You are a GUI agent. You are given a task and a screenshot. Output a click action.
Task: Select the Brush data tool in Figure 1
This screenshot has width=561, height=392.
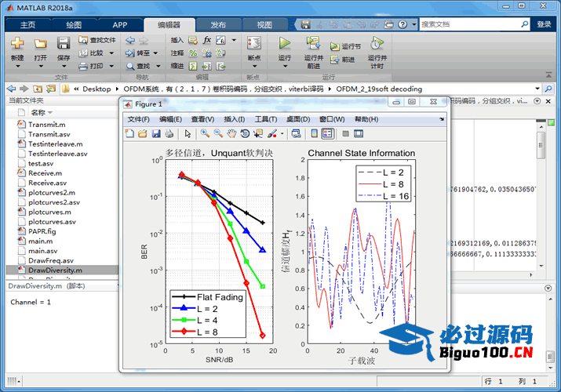pos(272,133)
